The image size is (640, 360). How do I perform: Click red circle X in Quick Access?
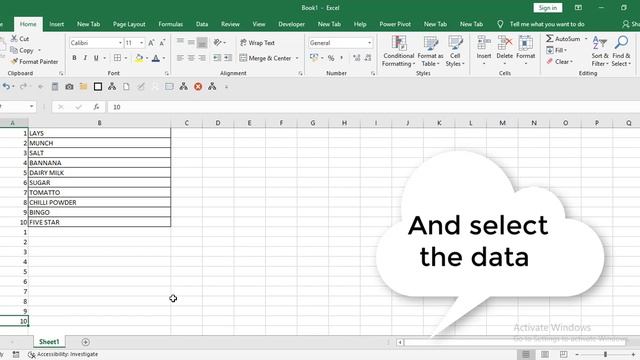click(198, 87)
